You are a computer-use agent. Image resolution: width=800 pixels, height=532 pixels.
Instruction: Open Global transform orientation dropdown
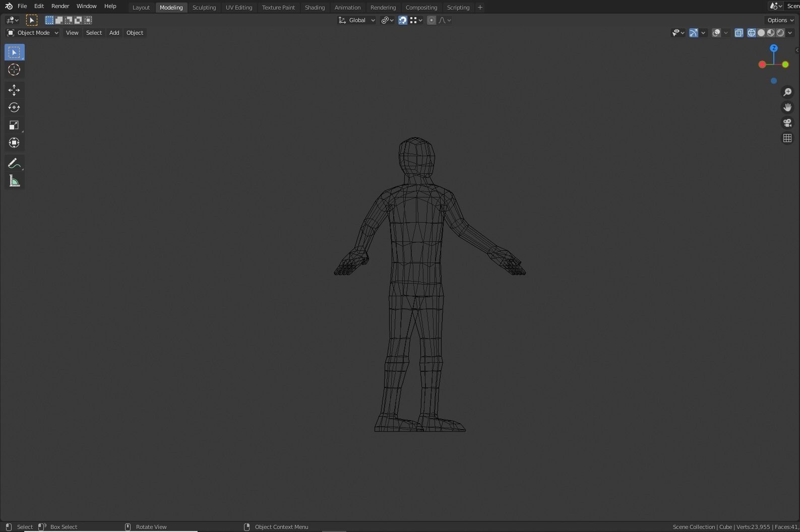356,20
